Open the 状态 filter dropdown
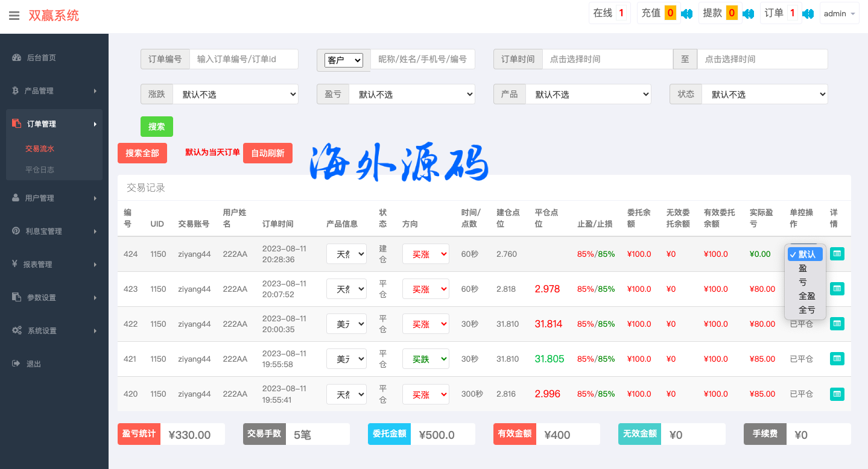This screenshot has width=868, height=469. [x=764, y=95]
